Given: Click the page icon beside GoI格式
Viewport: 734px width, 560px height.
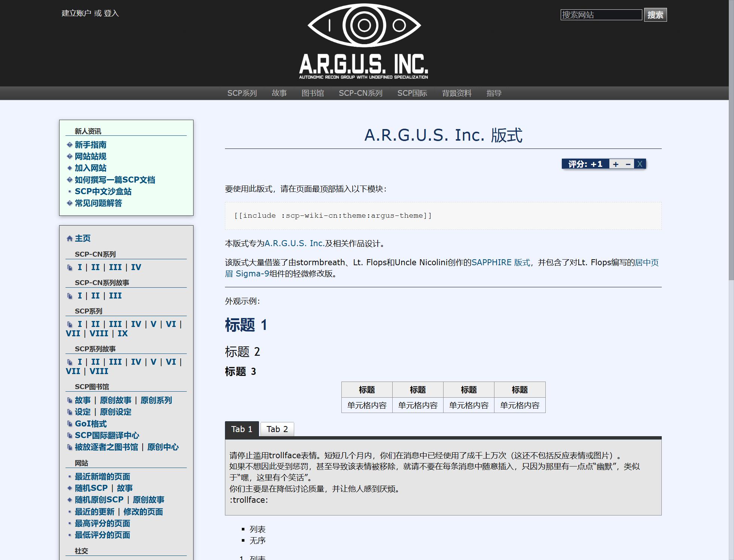Looking at the screenshot, I should pos(70,424).
